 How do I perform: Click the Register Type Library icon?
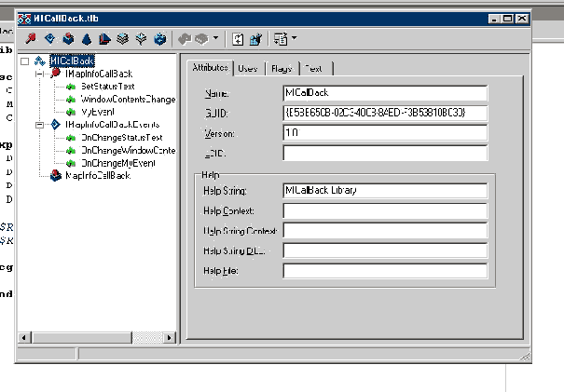click(255, 38)
